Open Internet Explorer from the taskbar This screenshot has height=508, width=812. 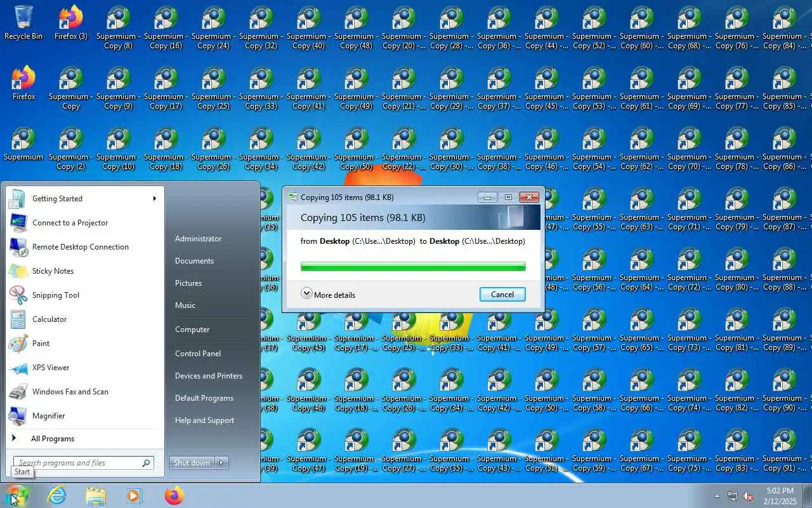56,495
